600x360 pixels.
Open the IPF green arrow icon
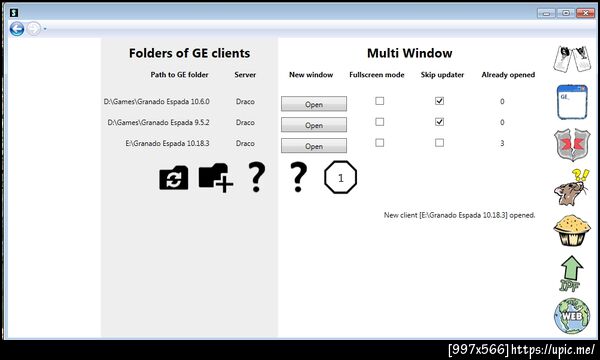tap(571, 274)
